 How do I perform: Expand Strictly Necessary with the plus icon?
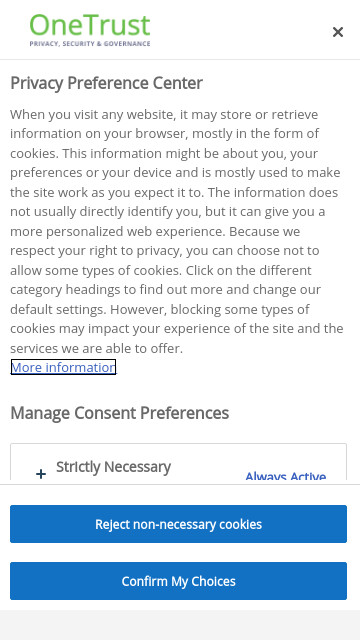(x=41, y=474)
